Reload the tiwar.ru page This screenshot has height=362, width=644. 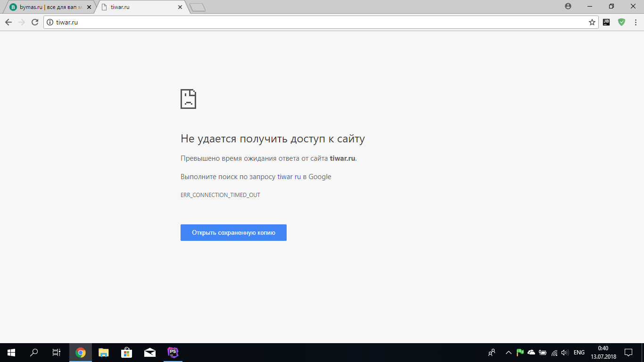tap(34, 22)
